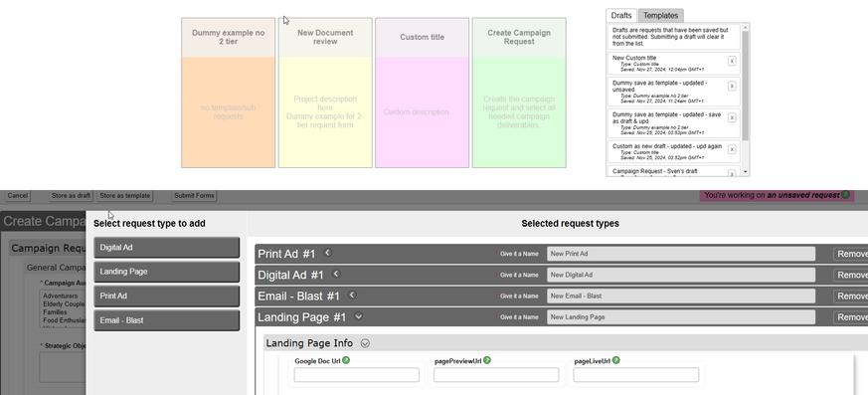Delete the 'Dummy save as template - updated - unsaved' draft

point(732,86)
